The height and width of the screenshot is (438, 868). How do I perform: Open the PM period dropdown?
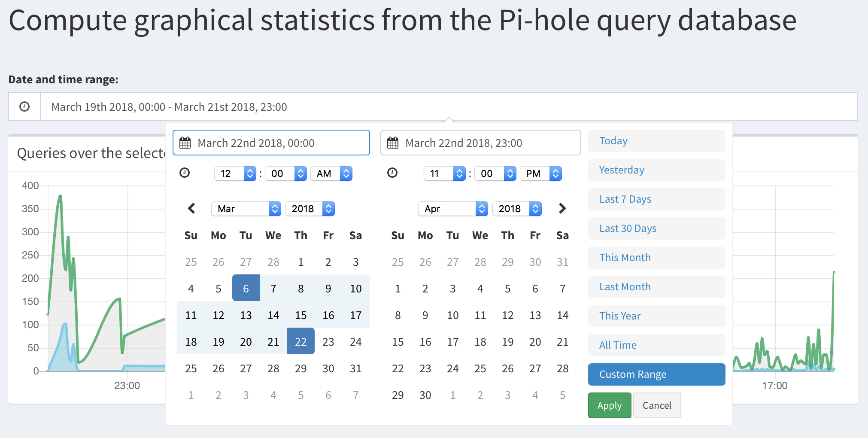tap(540, 173)
